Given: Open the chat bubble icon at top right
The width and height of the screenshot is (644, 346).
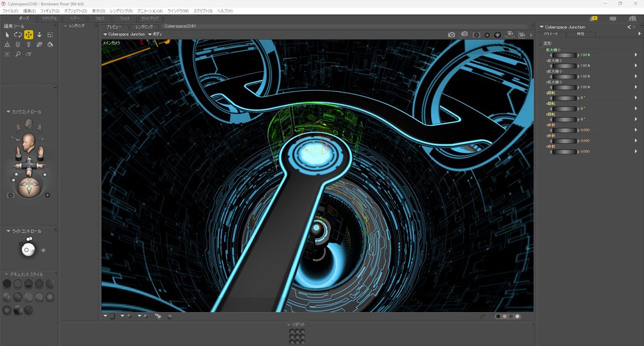Looking at the screenshot, I should [613, 19].
